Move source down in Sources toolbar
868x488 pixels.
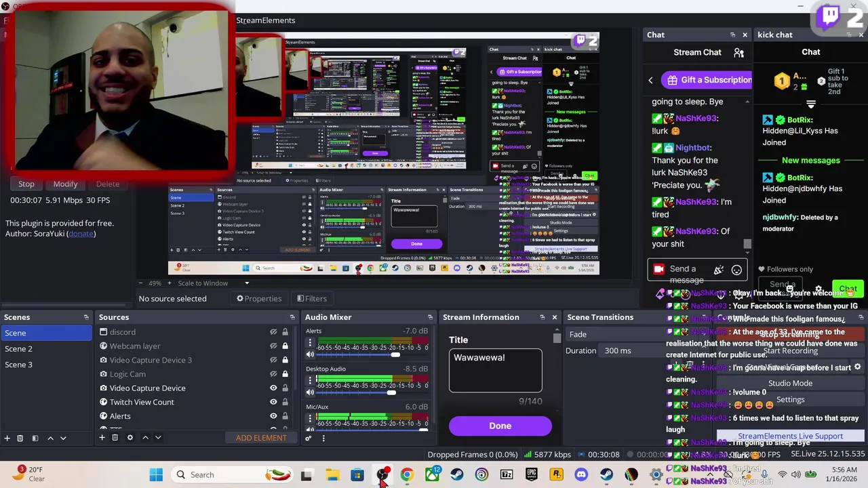click(x=158, y=438)
